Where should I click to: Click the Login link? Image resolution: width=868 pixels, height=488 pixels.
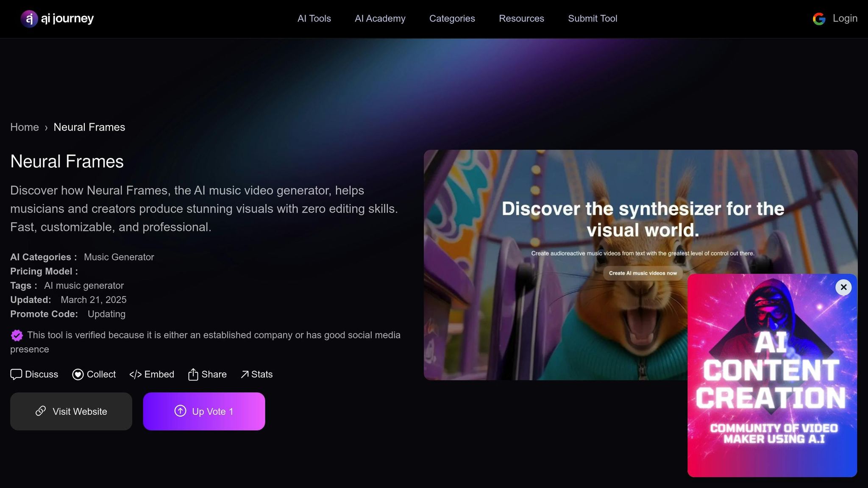(845, 19)
